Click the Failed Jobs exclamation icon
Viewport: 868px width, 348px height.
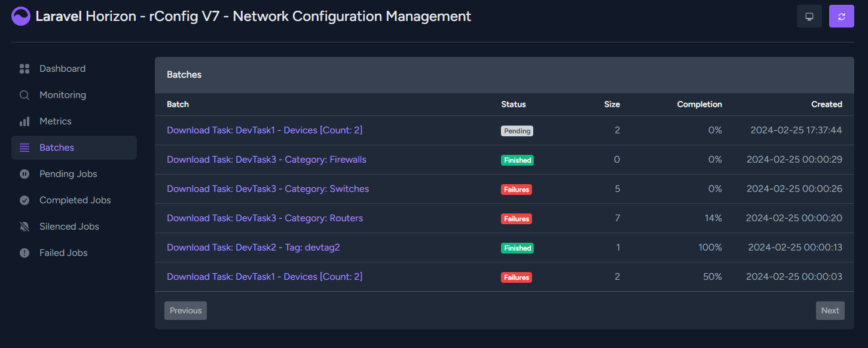[25, 253]
